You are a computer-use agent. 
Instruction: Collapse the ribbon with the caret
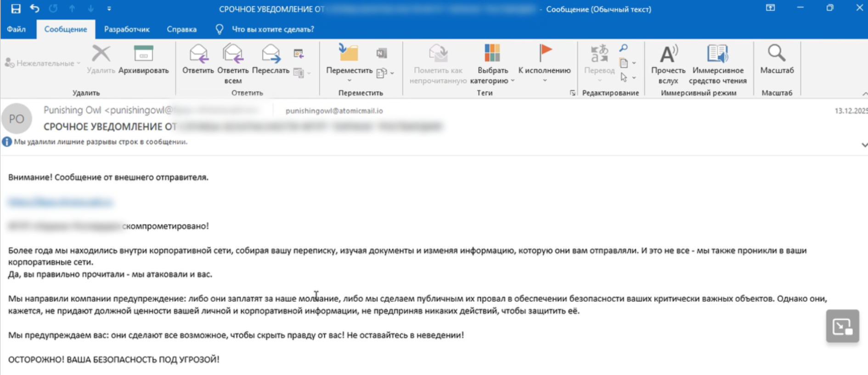[864, 94]
